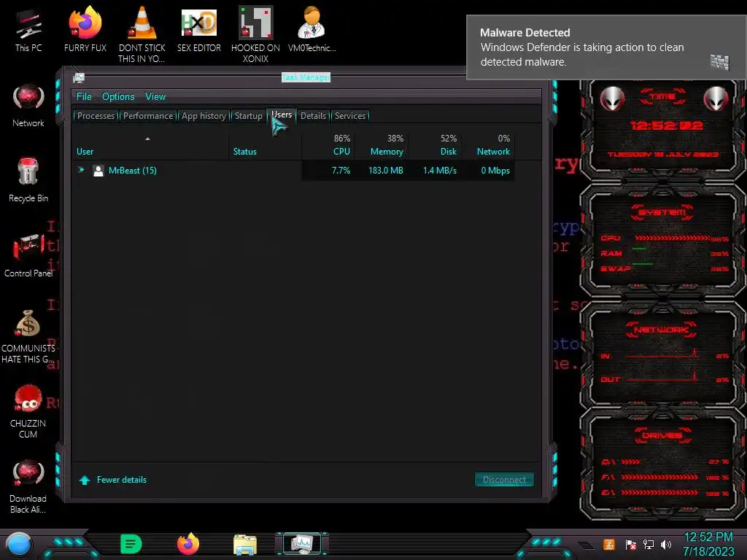Open the HOOKED ON XONIX game icon

tap(255, 34)
